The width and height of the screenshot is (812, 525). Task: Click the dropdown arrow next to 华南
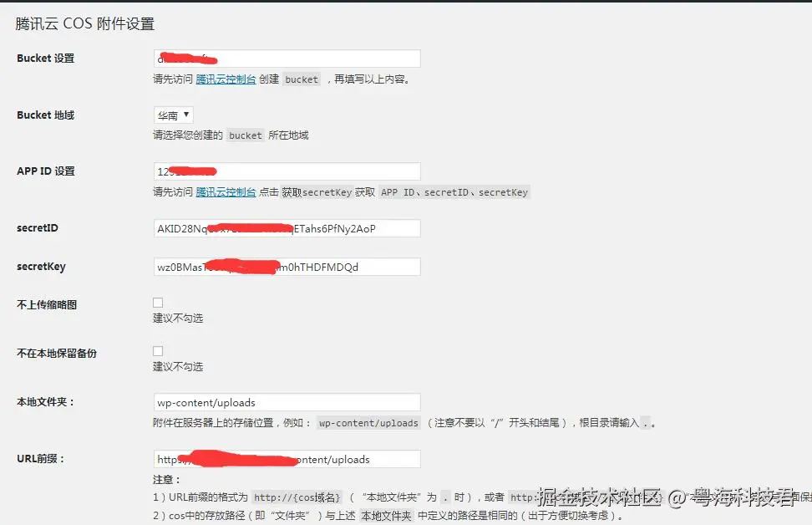[x=186, y=115]
